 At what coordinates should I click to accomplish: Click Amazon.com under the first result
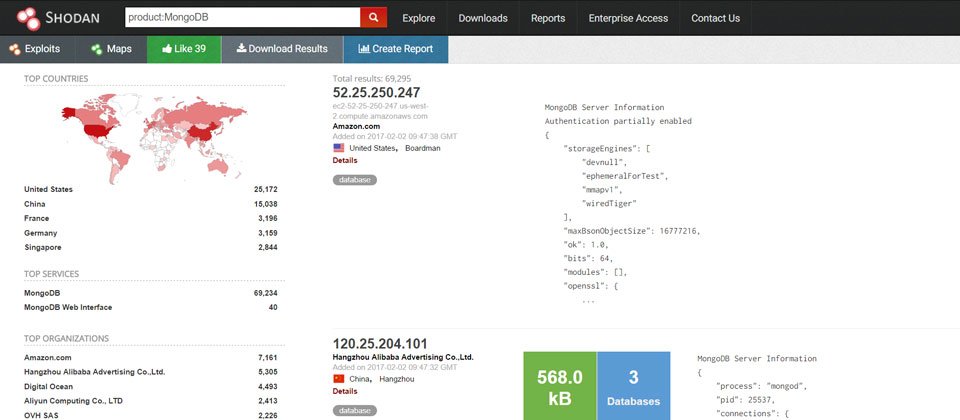click(356, 126)
